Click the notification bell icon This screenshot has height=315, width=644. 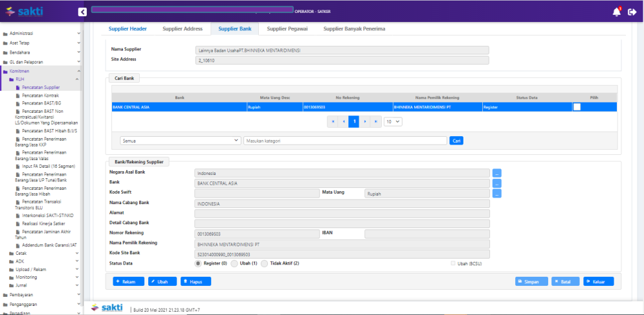(x=616, y=12)
